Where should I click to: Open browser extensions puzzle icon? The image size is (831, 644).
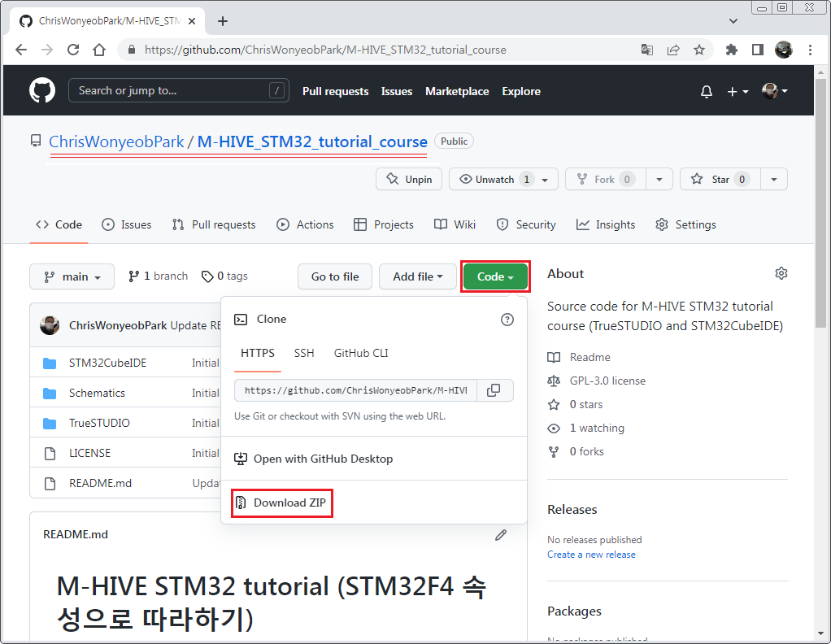click(731, 50)
